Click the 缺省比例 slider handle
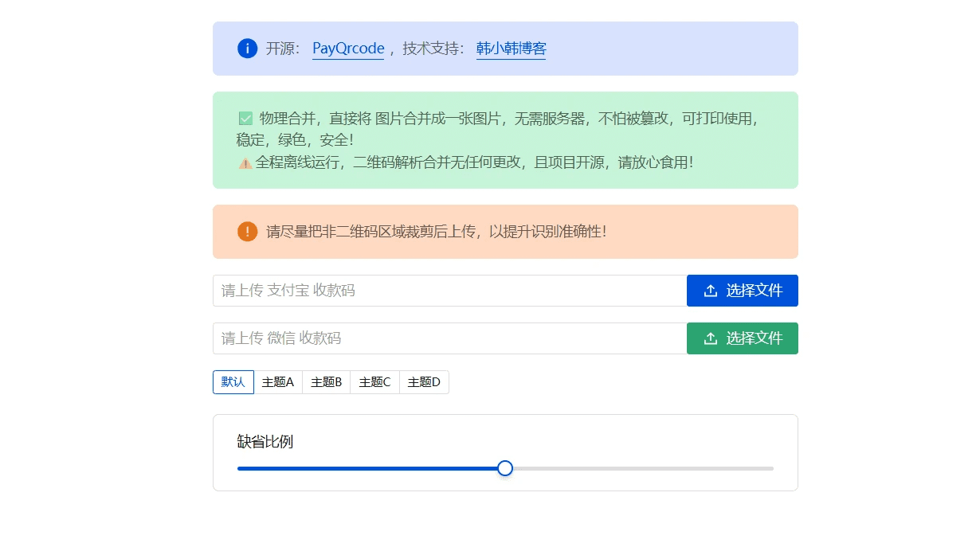This screenshot has width=980, height=555. pyautogui.click(x=505, y=468)
